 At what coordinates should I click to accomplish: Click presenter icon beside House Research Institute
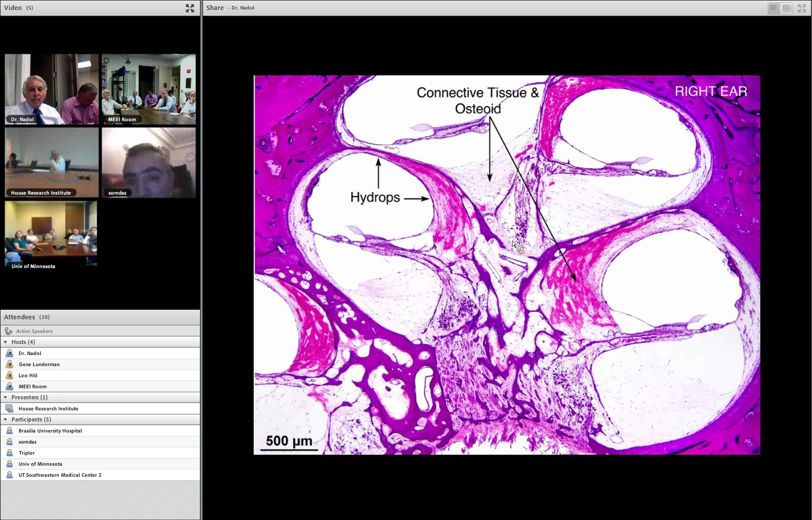9,408
